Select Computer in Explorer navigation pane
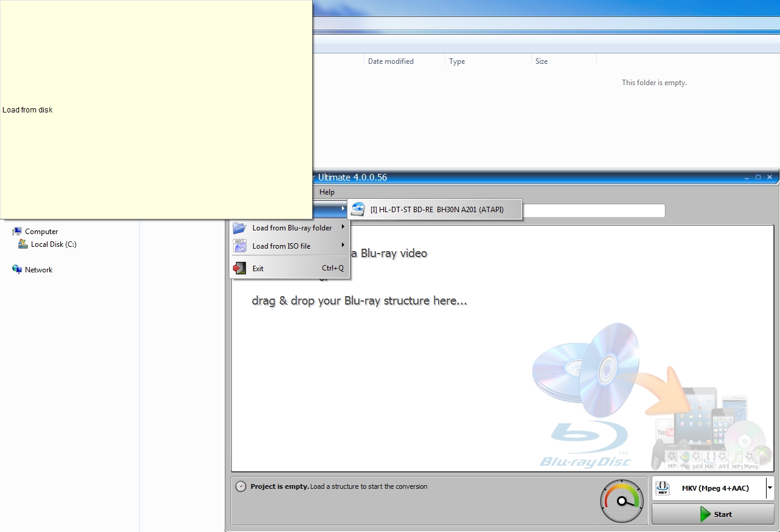 41,232
